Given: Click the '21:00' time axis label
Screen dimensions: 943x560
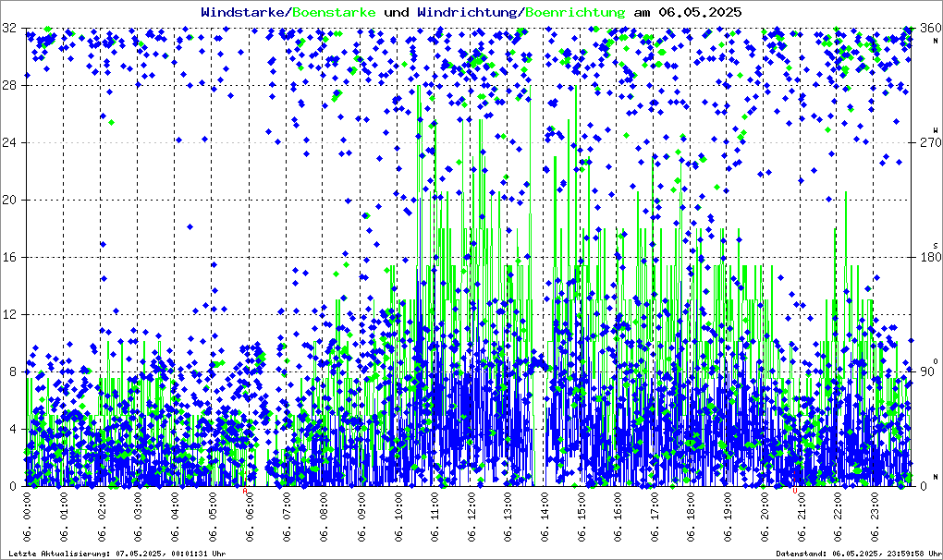Looking at the screenshot, I should (x=801, y=507).
